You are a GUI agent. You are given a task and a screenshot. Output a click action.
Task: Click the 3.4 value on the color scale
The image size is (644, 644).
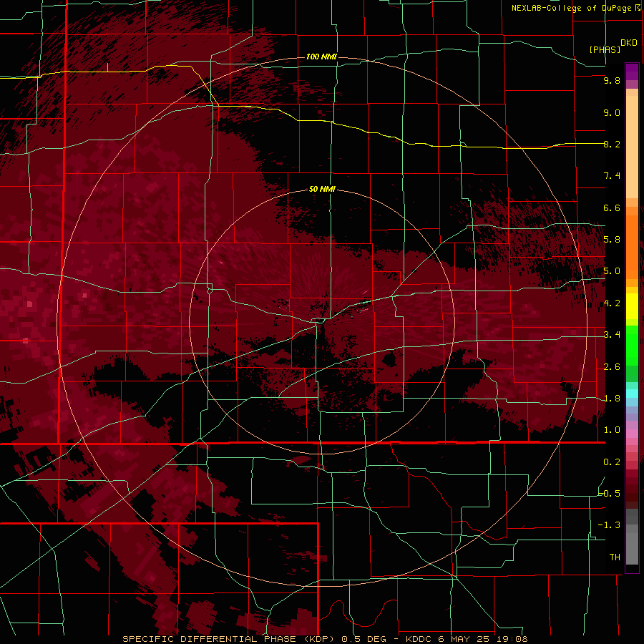pos(612,335)
